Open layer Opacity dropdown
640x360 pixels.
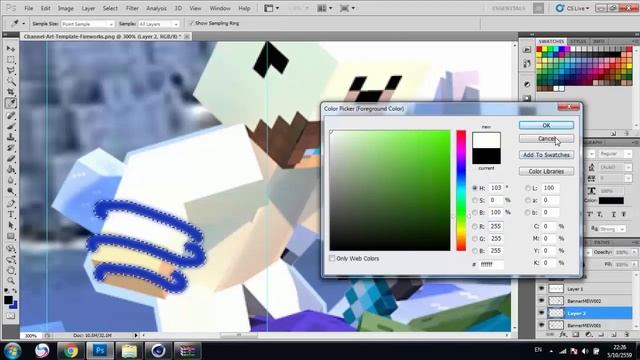(x=633, y=252)
